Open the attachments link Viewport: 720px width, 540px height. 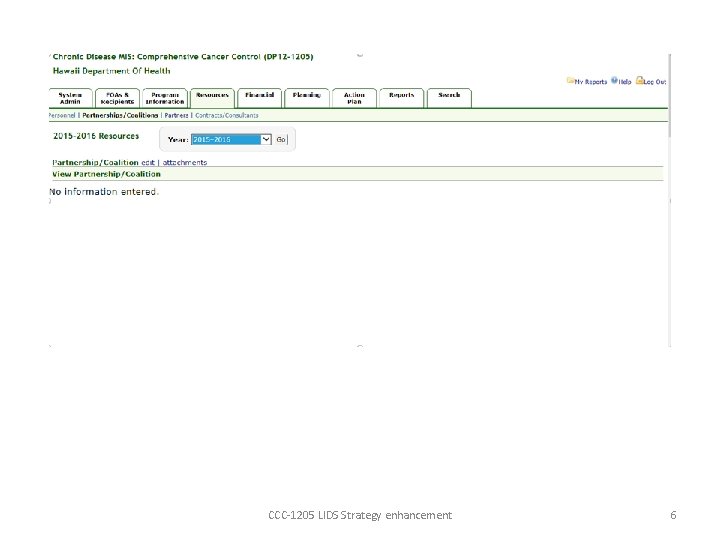click(x=185, y=163)
